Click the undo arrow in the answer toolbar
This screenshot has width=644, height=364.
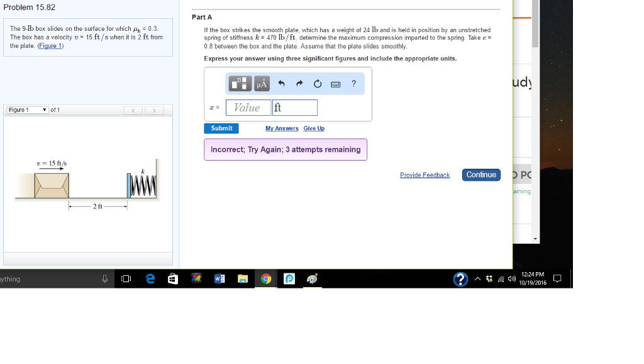tap(281, 83)
